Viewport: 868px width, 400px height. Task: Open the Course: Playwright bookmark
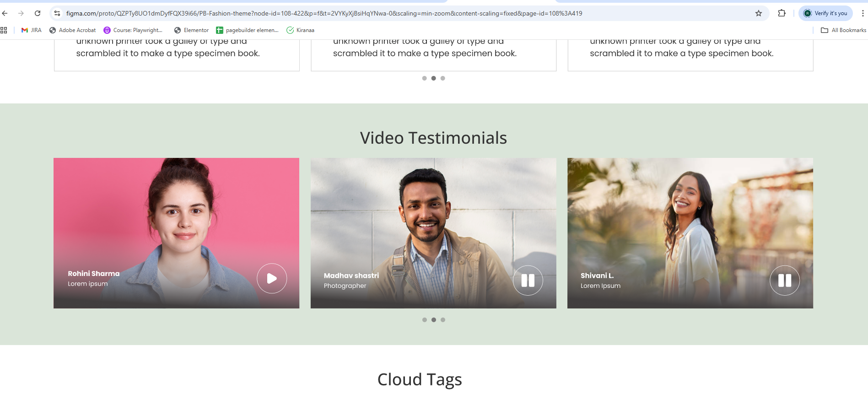tap(133, 30)
